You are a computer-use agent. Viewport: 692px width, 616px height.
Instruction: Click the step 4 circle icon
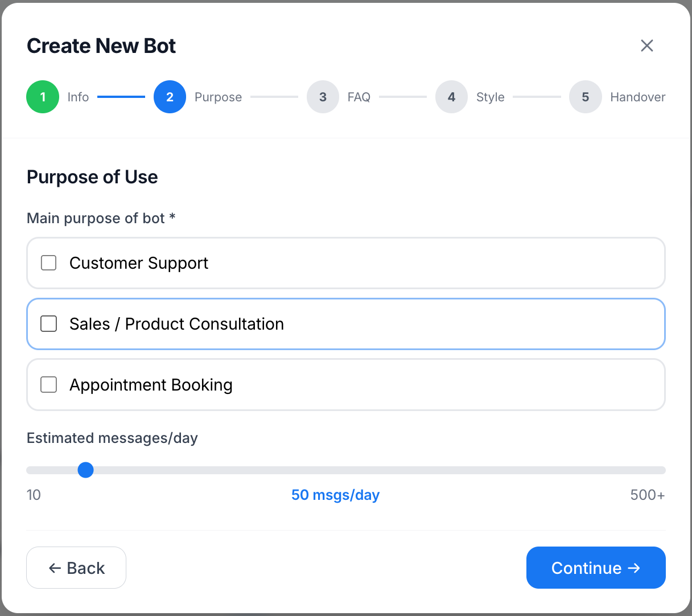click(x=451, y=97)
